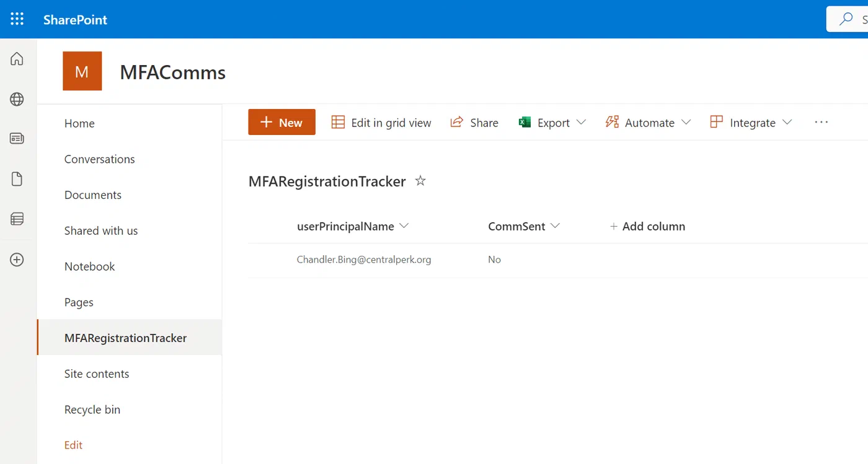Open My lists icon in left rail
Screen dimensions: 868x464
pos(17,219)
